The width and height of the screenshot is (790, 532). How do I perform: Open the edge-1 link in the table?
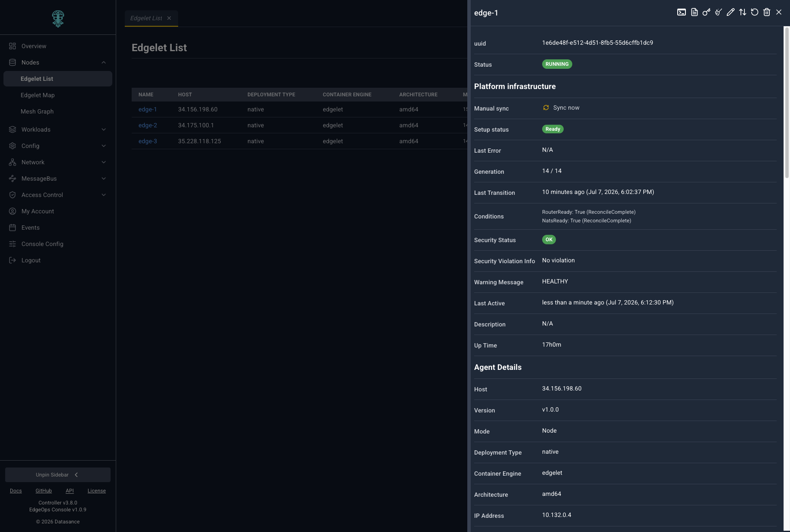pyautogui.click(x=148, y=109)
